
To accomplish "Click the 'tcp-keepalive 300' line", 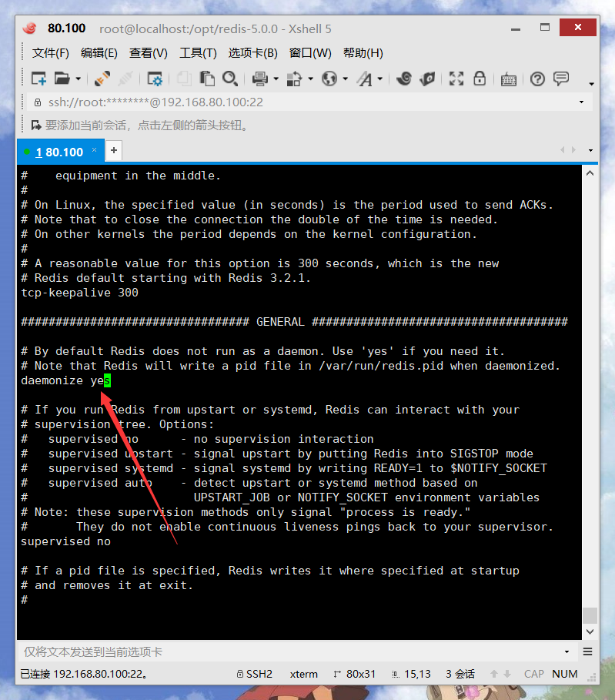I will (x=79, y=293).
